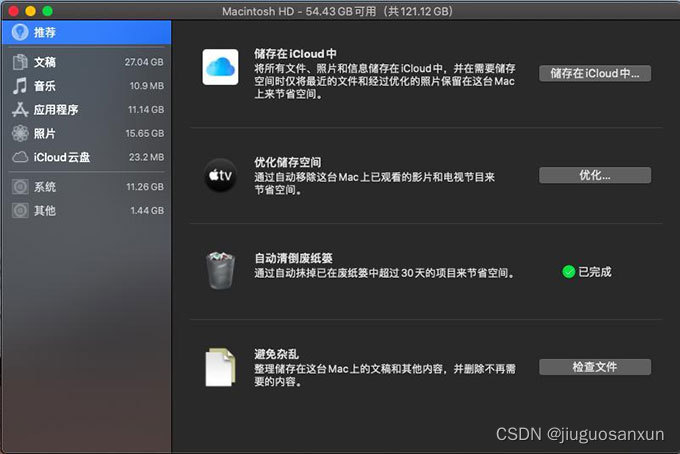The width and height of the screenshot is (680, 454).
Task: Click the description starting with 整理储存在这台Mac
Action: pos(385,375)
